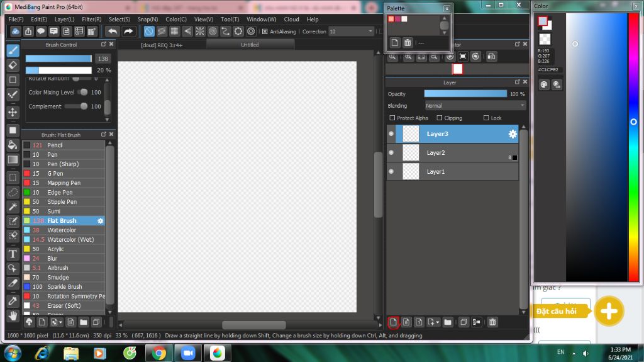This screenshot has width=644, height=362.
Task: Adjust the brush size slider at 138
Action: [58, 59]
